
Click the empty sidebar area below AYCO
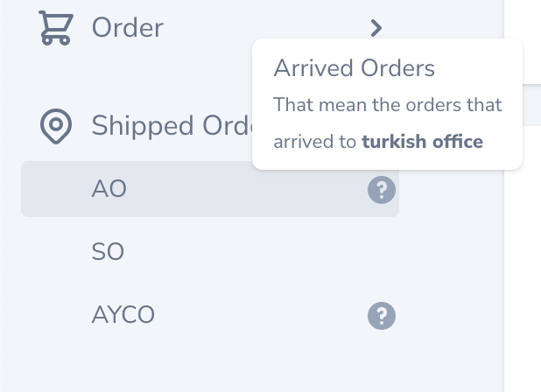pos(210,363)
